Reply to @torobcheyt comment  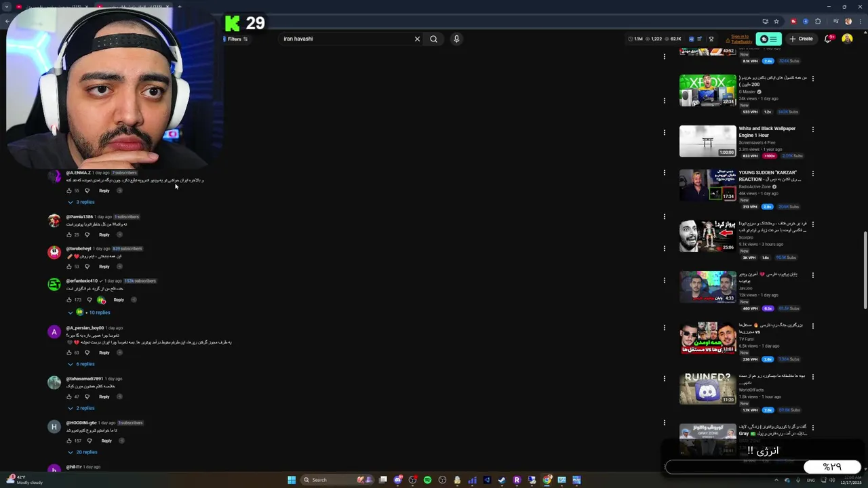coord(104,266)
